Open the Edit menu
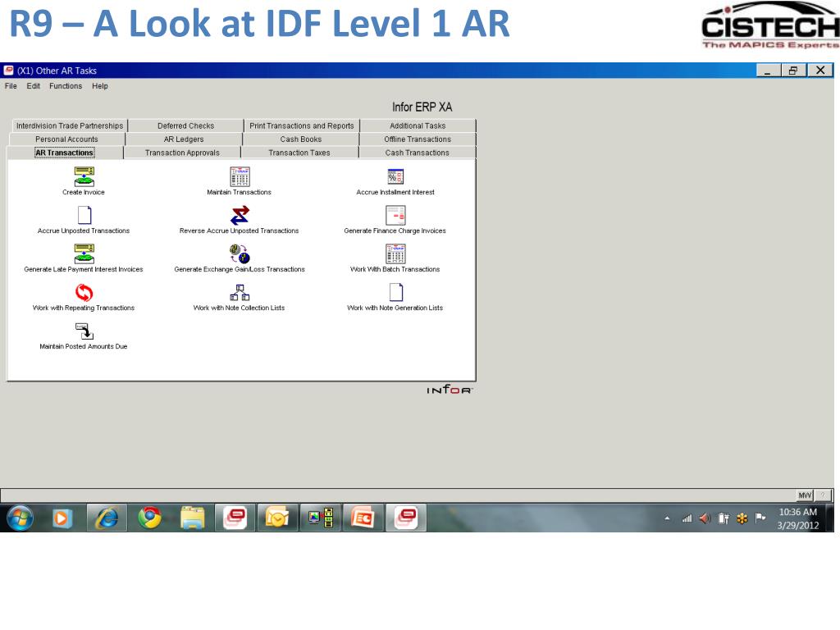The image size is (840, 630). pyautogui.click(x=33, y=85)
